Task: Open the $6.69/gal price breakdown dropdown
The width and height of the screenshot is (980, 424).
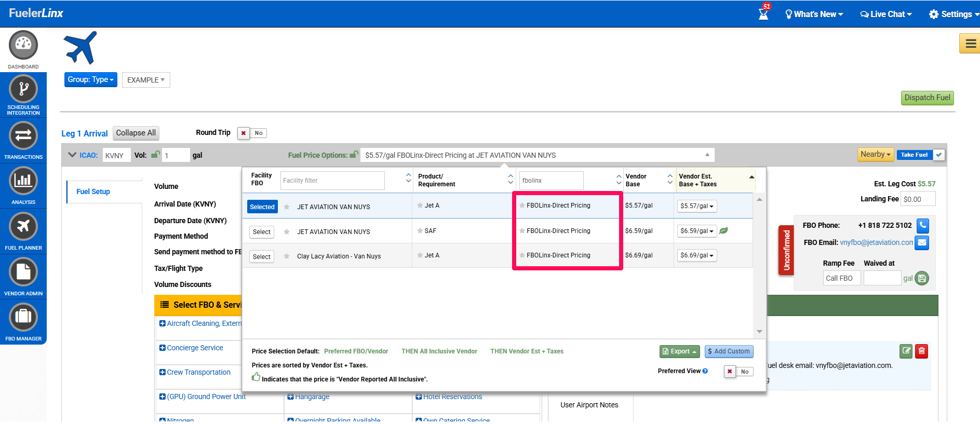Action: point(697,255)
